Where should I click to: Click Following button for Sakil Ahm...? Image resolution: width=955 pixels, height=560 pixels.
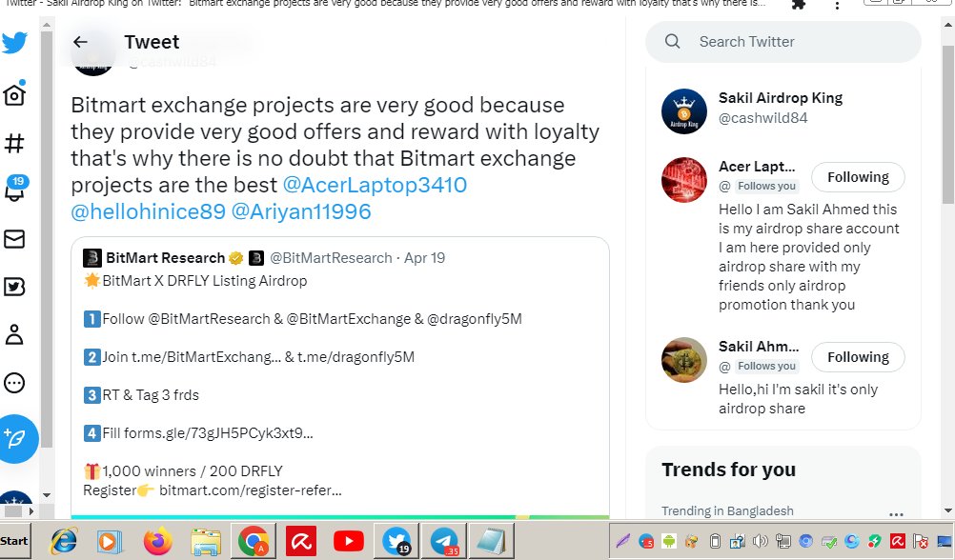point(858,357)
